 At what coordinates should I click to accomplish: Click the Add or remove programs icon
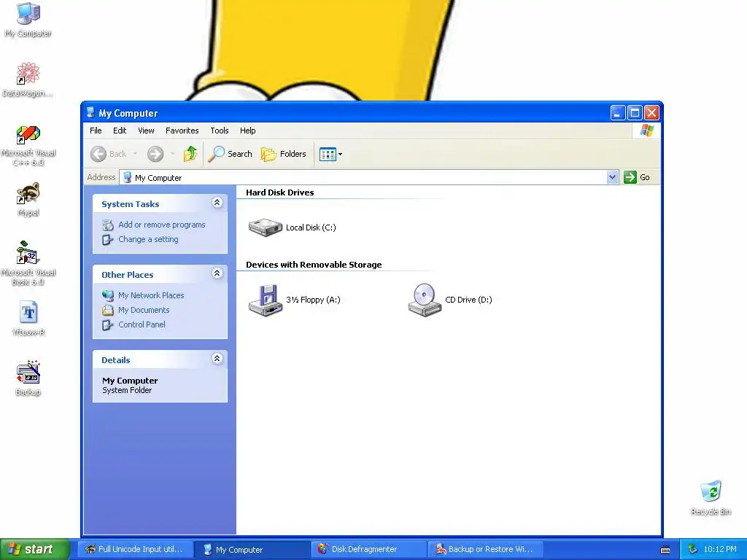[x=108, y=225]
